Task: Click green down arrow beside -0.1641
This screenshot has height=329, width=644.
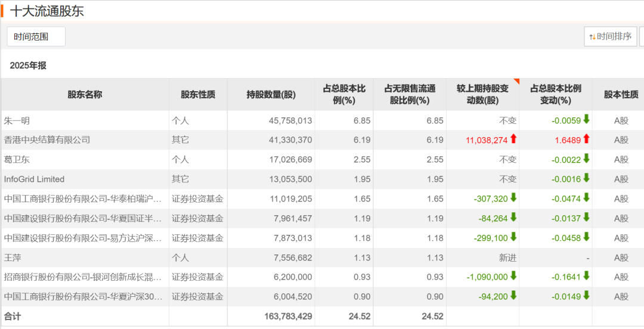Action: coord(586,277)
